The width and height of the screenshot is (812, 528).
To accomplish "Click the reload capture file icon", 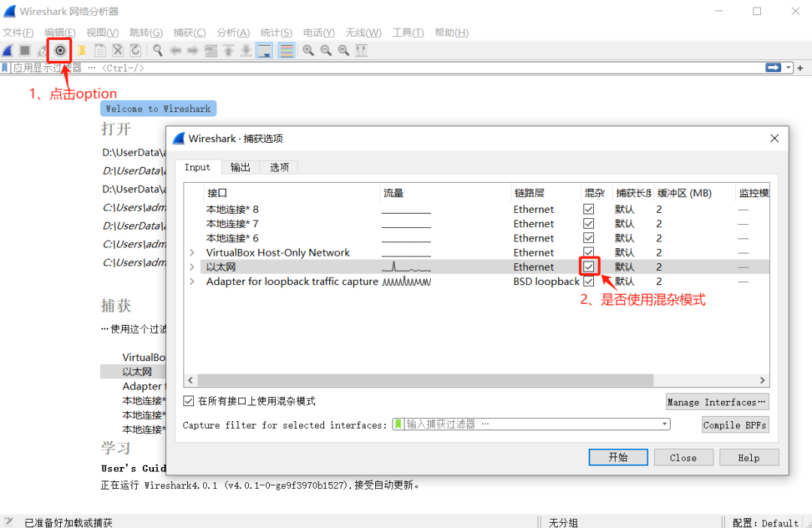I will pos(135,50).
